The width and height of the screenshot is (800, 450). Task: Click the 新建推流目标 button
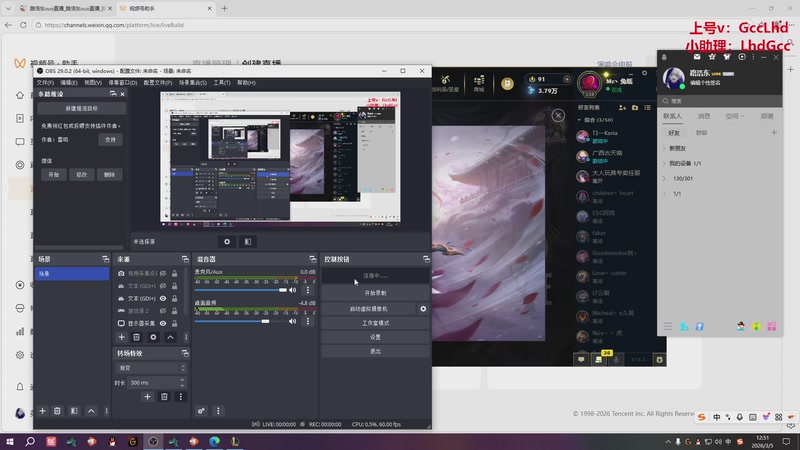click(82, 109)
